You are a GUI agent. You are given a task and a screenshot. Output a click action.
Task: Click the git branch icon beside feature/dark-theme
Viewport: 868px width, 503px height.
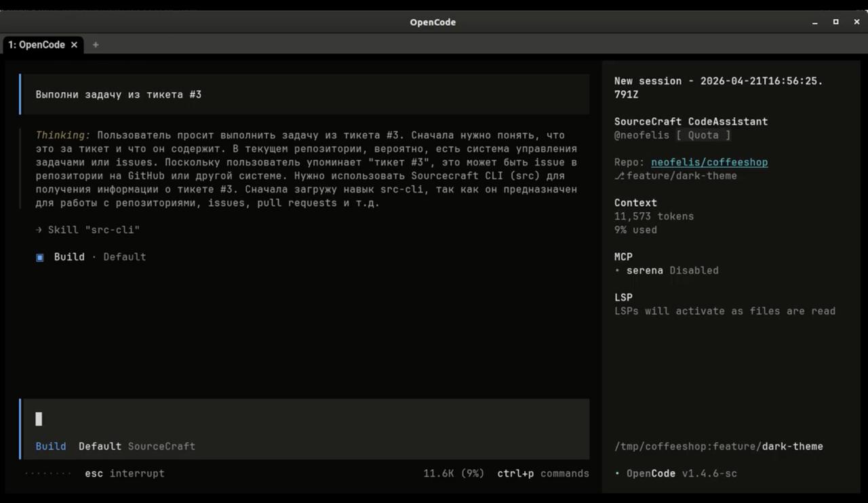pos(618,176)
